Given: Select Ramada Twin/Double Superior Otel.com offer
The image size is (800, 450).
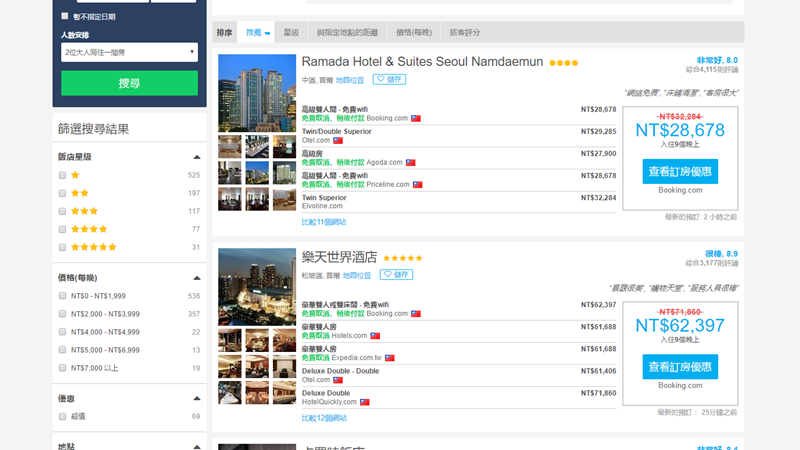Looking at the screenshot, I should (459, 136).
